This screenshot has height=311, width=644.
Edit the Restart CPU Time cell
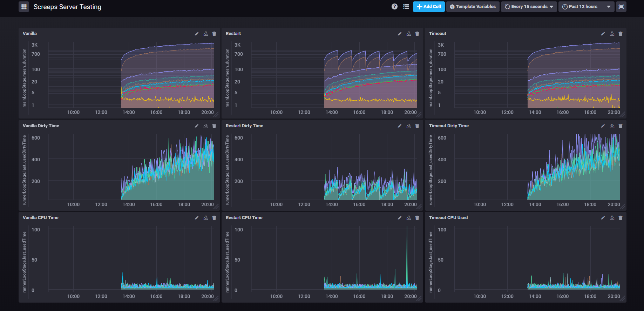[400, 218]
